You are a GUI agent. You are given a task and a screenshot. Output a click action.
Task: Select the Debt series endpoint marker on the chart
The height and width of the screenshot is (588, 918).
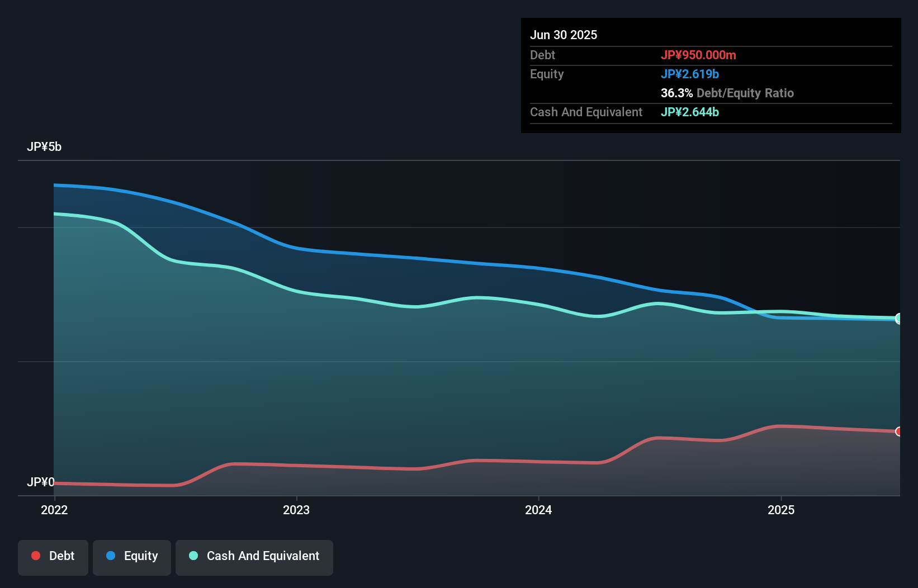pos(898,431)
